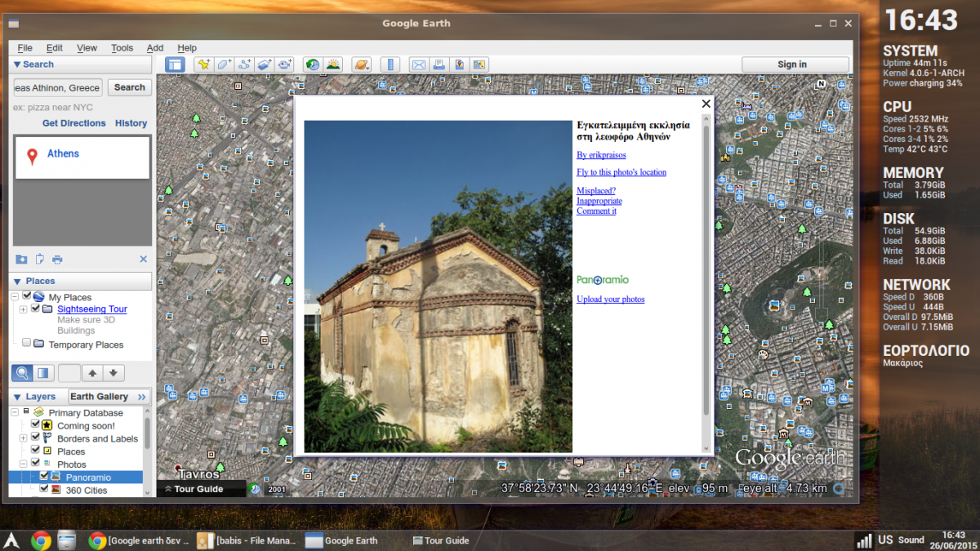View in Google Maps toolbar icon

click(x=479, y=64)
